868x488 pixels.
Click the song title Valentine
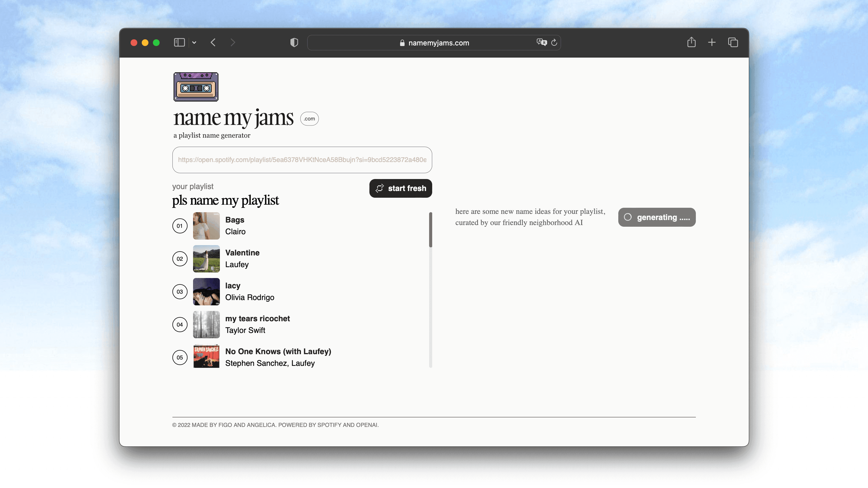pos(242,253)
